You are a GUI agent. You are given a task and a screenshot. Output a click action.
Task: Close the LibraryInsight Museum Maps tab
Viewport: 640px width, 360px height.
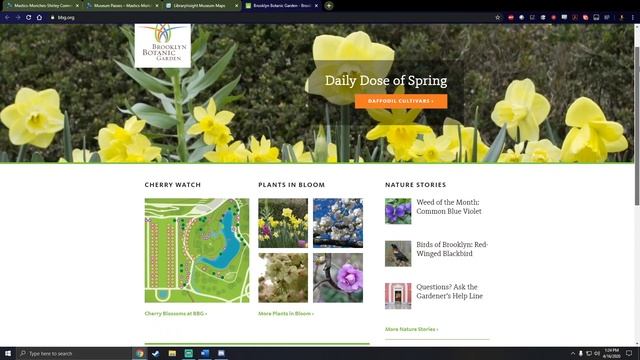pos(237,6)
